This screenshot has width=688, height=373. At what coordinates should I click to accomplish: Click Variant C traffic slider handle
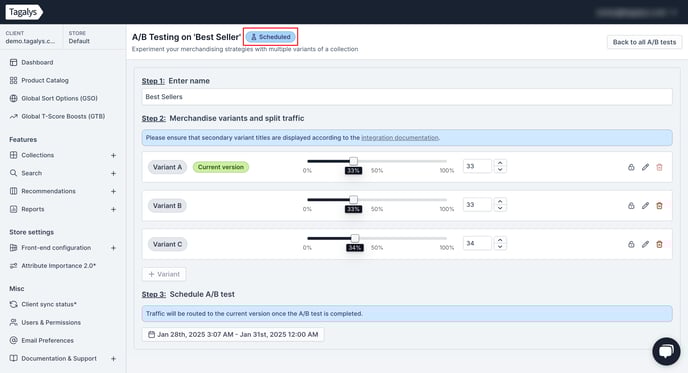(x=355, y=238)
